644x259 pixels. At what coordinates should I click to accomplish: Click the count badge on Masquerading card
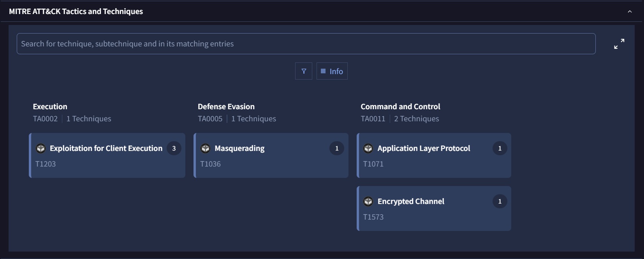coord(337,148)
